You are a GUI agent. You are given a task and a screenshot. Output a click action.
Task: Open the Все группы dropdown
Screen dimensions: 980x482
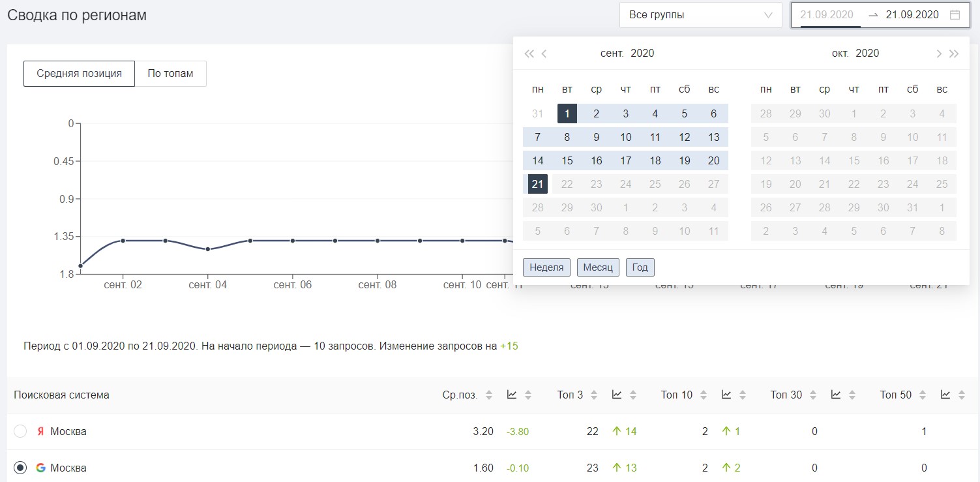point(700,15)
